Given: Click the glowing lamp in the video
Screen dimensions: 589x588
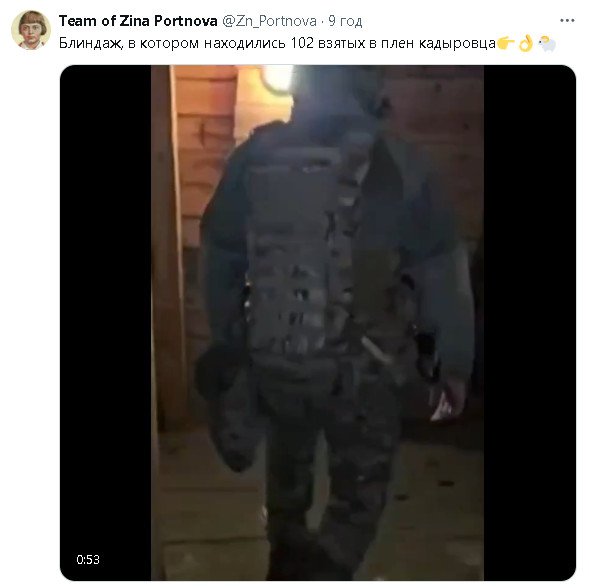Looking at the screenshot, I should coord(277,78).
